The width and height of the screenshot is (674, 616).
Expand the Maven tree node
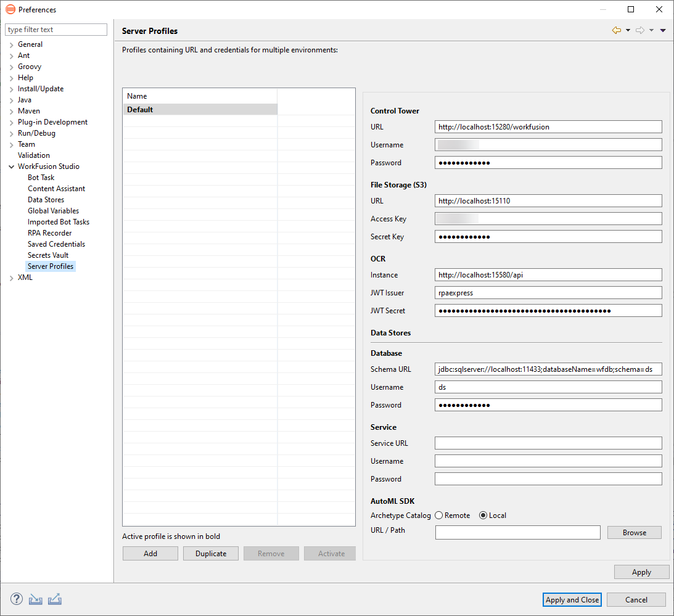click(12, 112)
